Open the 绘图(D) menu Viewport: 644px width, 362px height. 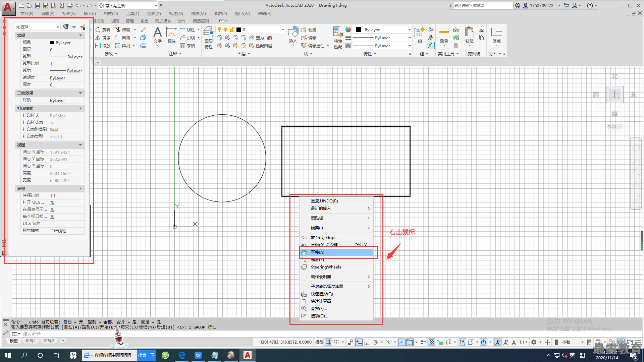point(154,14)
